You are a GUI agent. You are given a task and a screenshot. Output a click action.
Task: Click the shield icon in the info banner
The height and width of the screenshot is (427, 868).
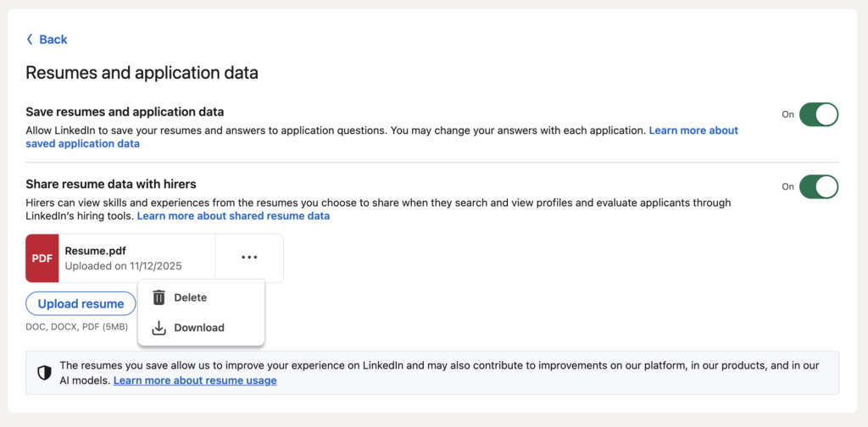[44, 373]
